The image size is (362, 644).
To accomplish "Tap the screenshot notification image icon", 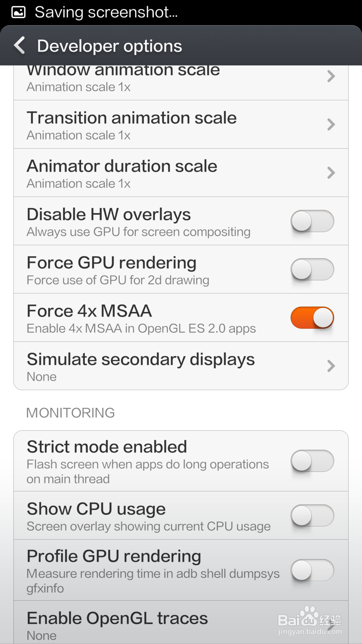I will 18,12.
